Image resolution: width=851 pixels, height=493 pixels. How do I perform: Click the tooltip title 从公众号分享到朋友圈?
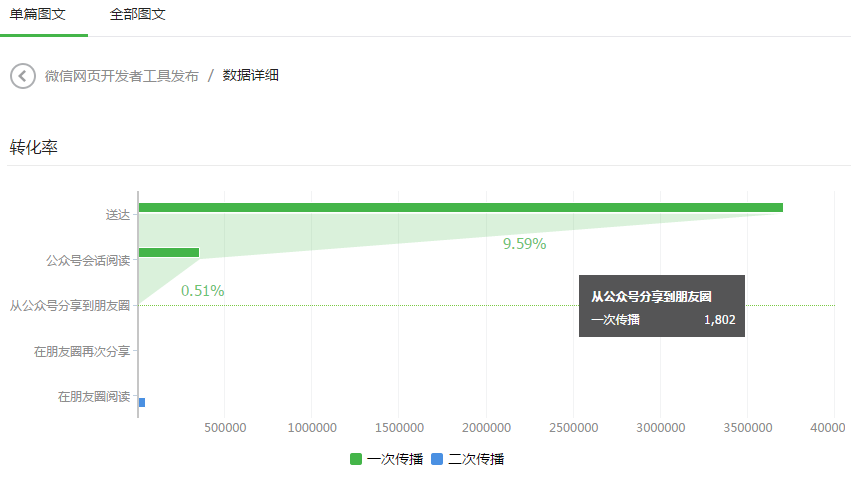[x=651, y=296]
